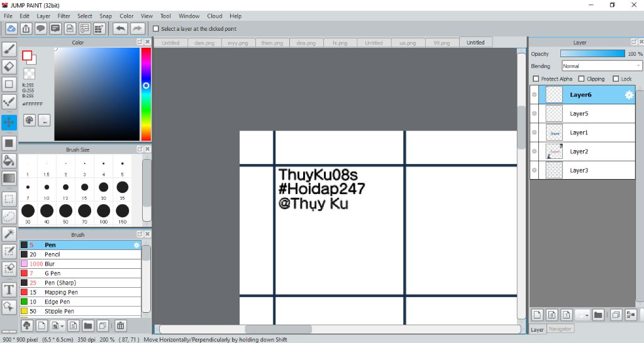Switch to the dam.png tab
Viewport: 644px width, 343px height.
[204, 43]
